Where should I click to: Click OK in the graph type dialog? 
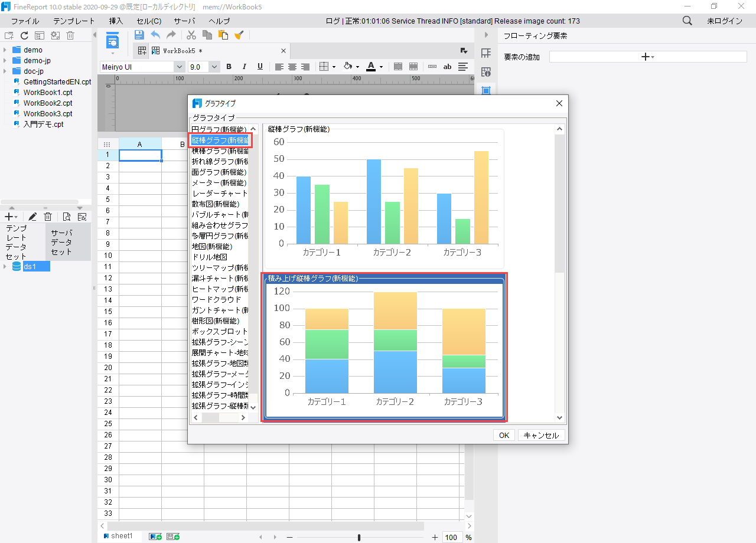[503, 435]
